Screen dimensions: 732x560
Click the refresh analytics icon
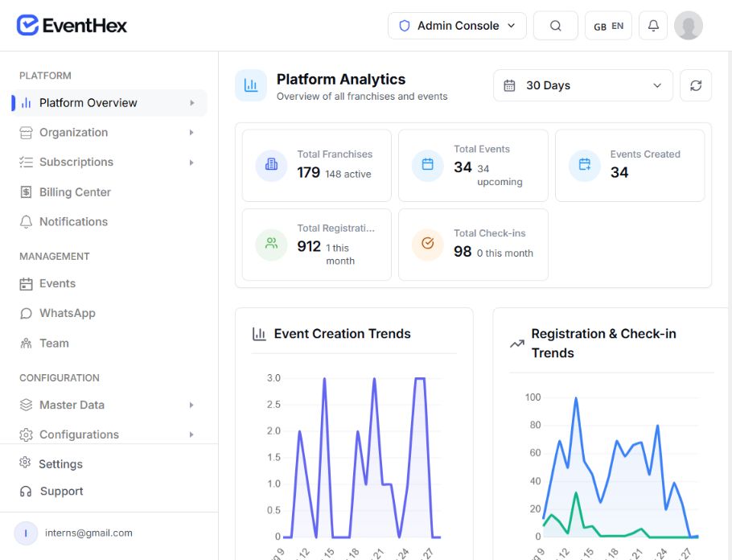point(696,85)
